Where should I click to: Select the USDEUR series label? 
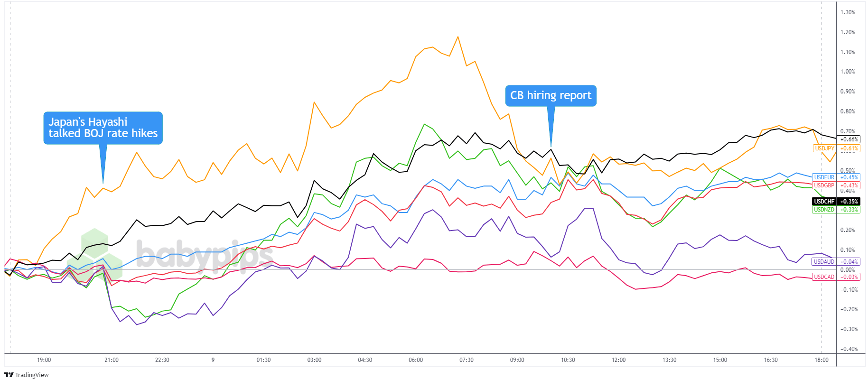[824, 177]
